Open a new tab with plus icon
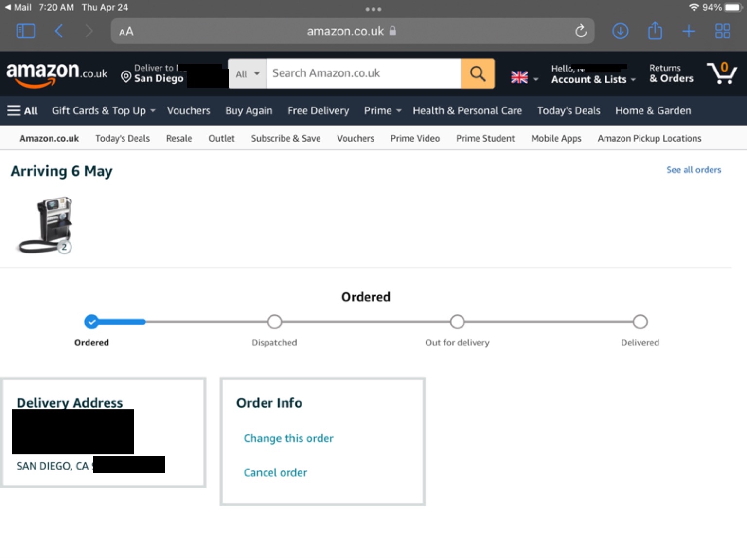The image size is (747, 560). point(689,31)
